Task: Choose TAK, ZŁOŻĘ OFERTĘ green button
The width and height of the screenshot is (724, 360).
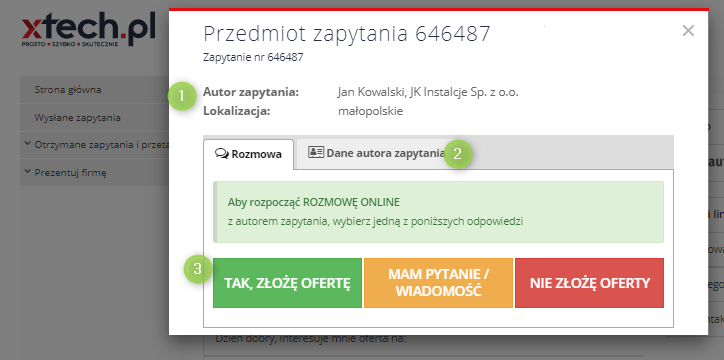Action: coord(287,283)
